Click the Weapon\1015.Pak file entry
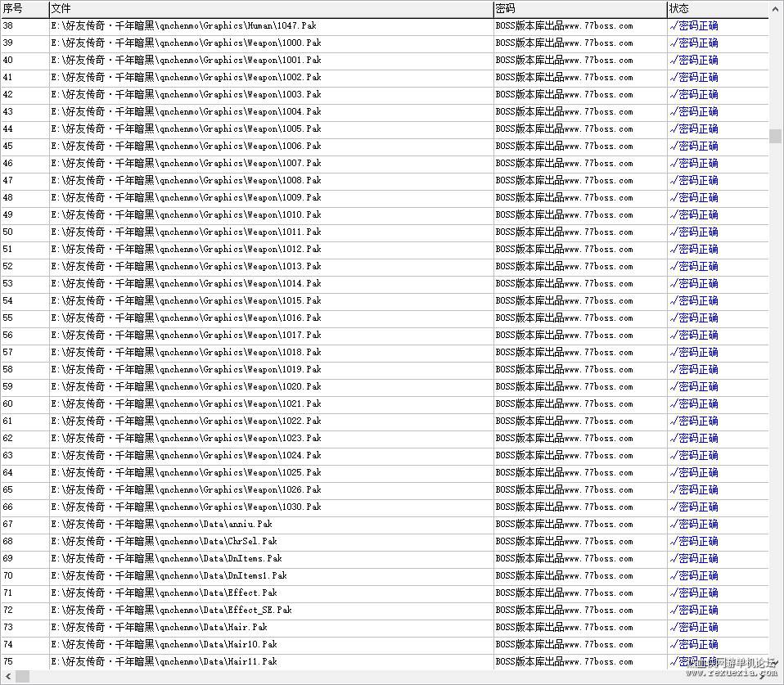Screen dimensions: 784x685 [x=186, y=300]
